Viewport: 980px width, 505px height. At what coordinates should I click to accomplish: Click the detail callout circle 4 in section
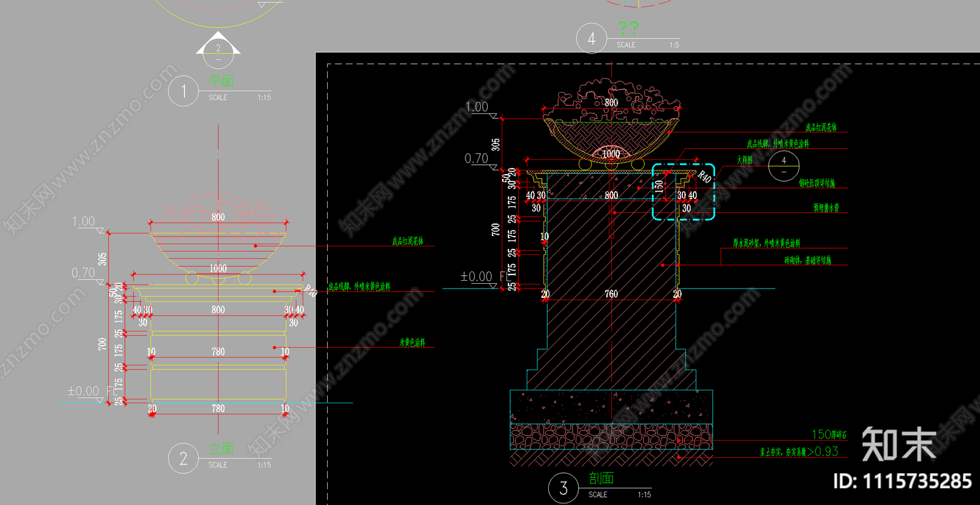click(x=783, y=166)
